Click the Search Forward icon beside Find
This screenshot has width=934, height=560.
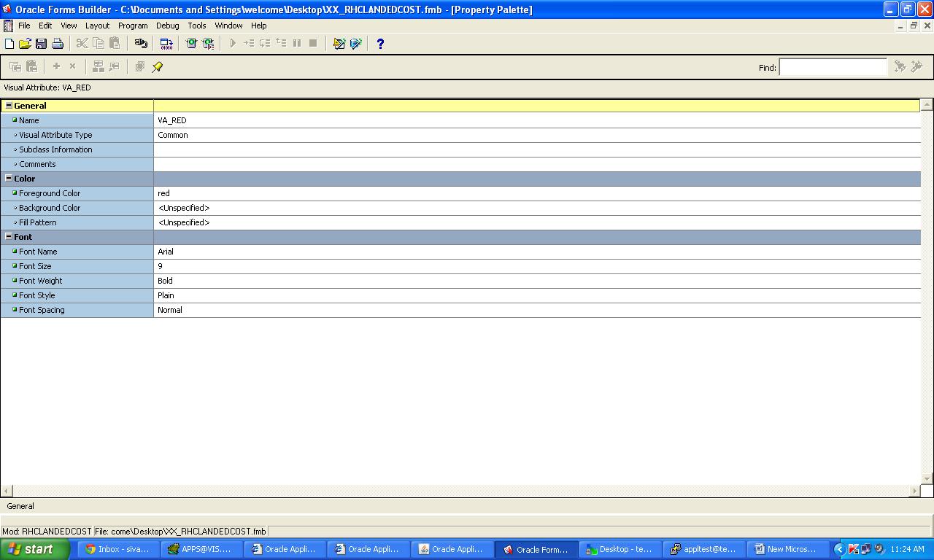[900, 66]
